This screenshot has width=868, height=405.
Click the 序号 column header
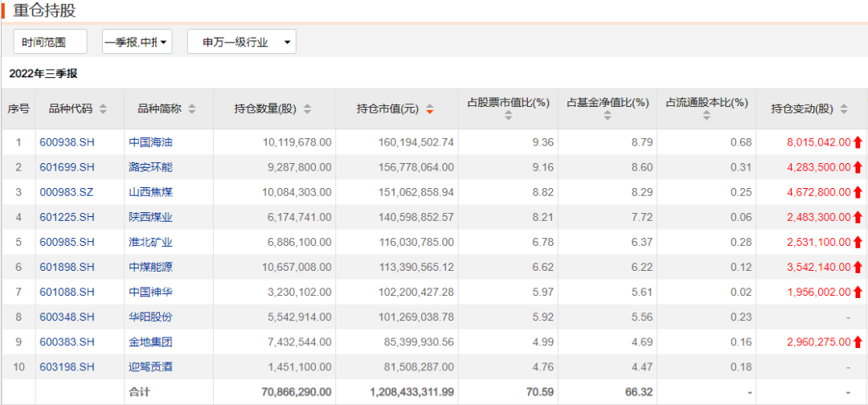[18, 109]
